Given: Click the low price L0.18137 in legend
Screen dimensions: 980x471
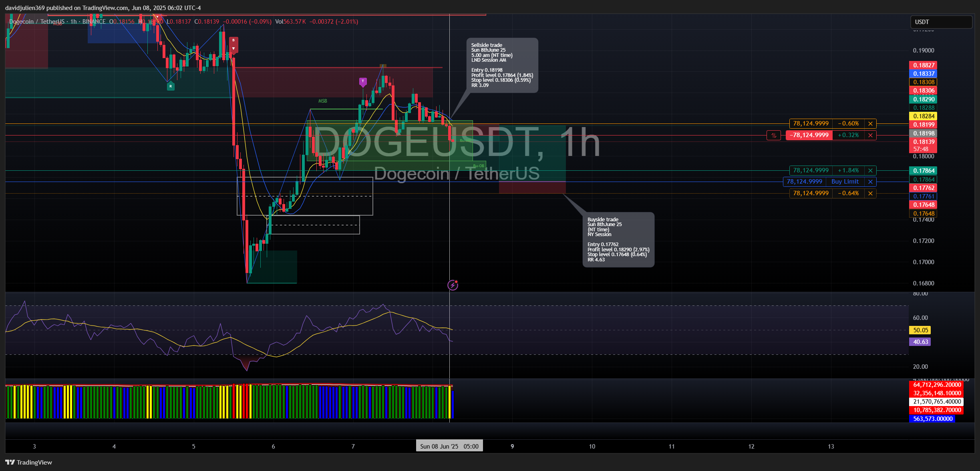Looking at the screenshot, I should point(179,22).
